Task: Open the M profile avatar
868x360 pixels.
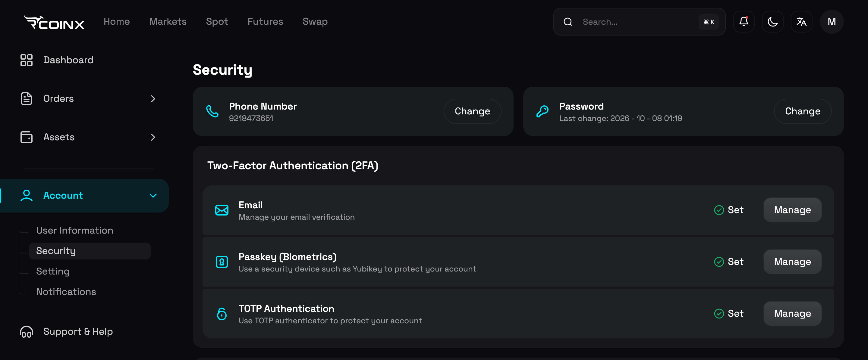Action: click(x=832, y=22)
